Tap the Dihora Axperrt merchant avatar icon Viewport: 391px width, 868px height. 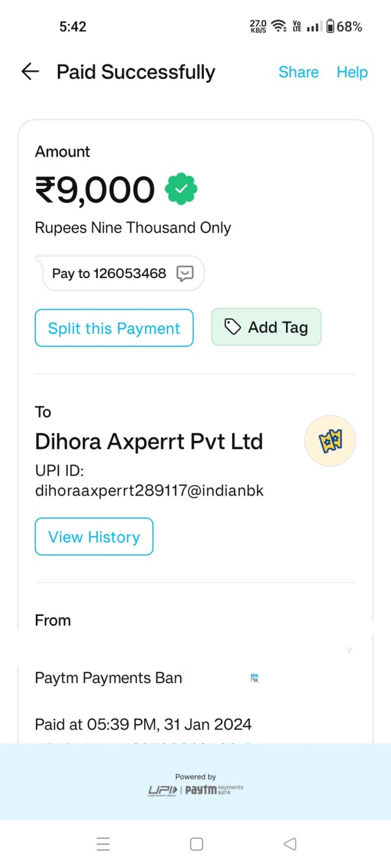point(330,441)
